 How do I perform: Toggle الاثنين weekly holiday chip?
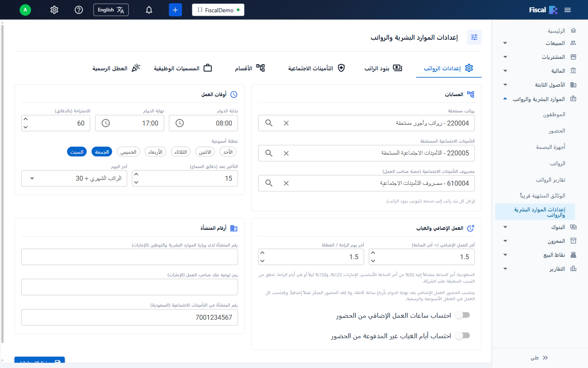point(205,152)
